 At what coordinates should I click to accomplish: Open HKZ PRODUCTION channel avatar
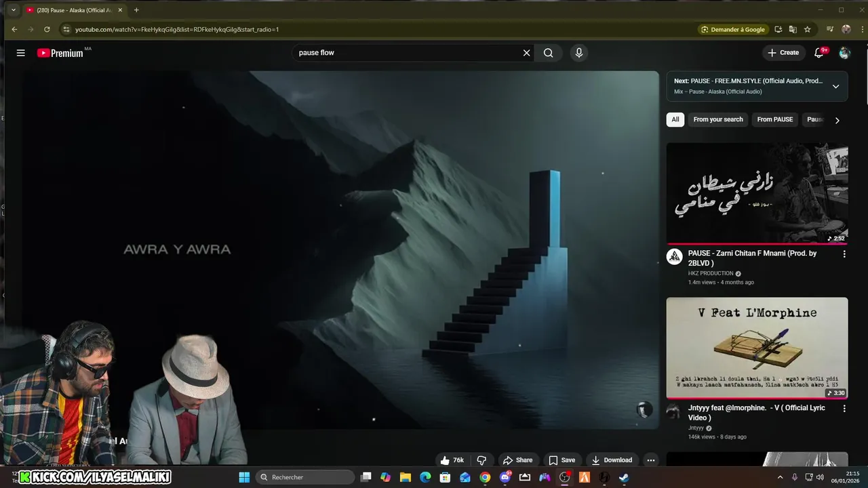674,257
